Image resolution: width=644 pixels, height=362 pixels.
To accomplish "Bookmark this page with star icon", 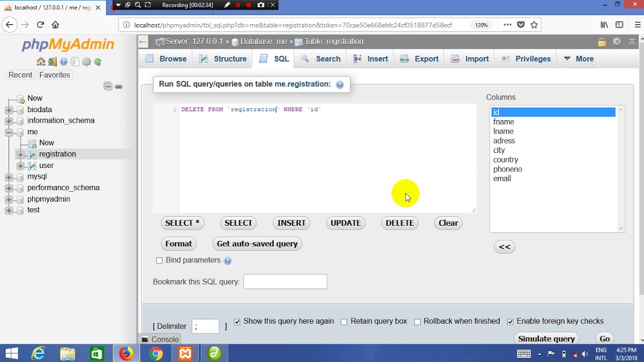I will click(x=534, y=25).
